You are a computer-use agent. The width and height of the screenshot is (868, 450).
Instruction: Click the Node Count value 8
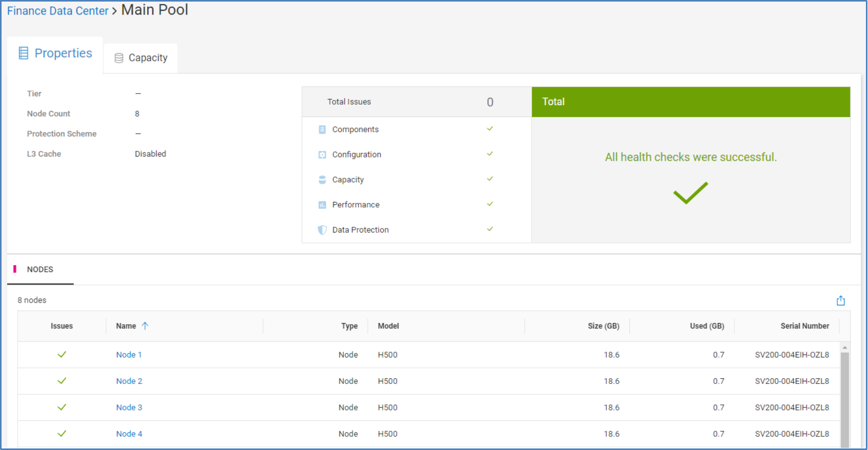[x=137, y=114]
